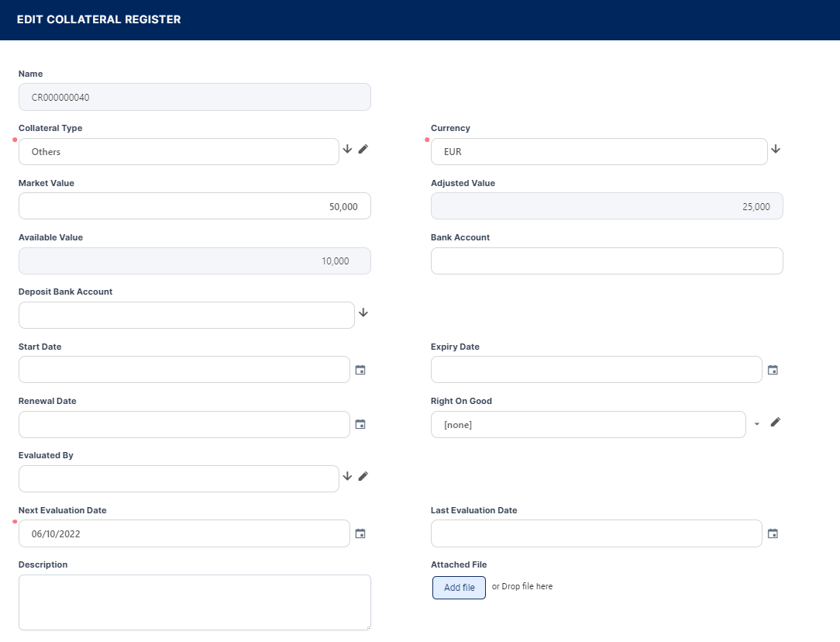Click the pencil icon beside Collateral Type
Viewport: 840px width, 642px height.
(363, 149)
